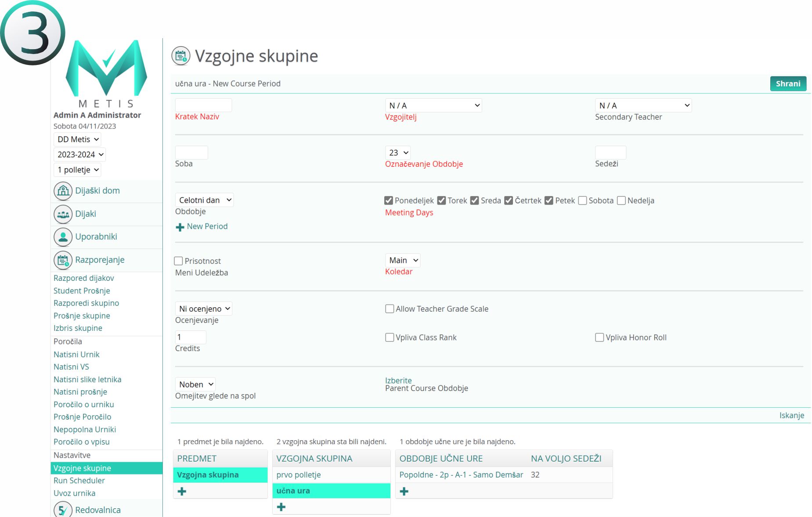Image resolution: width=812 pixels, height=517 pixels.
Task: Click the Kratek Naziv input field
Action: pyautogui.click(x=203, y=105)
